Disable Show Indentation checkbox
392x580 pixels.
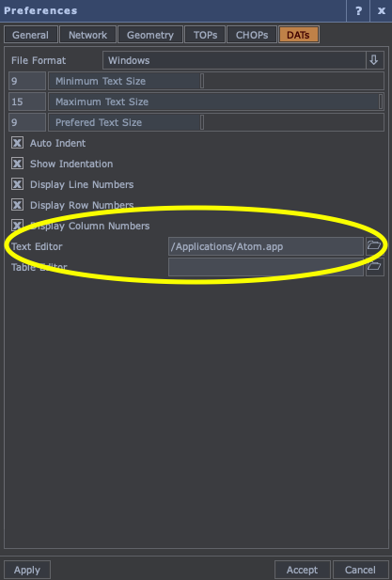tap(17, 164)
